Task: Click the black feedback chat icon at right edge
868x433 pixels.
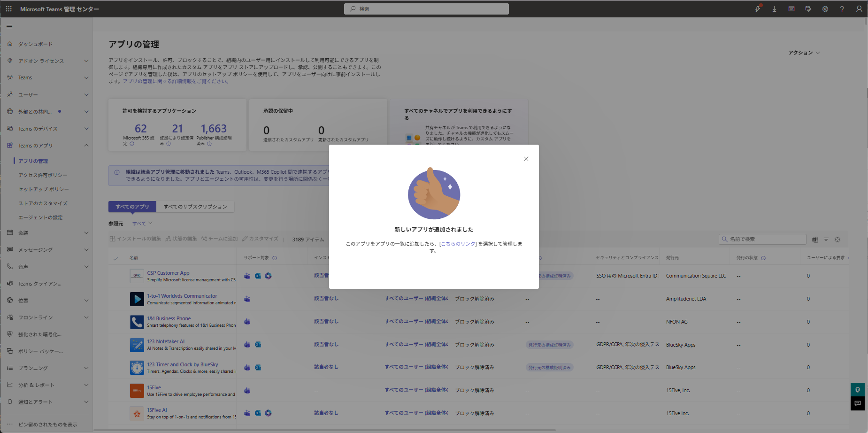Action: 858,403
